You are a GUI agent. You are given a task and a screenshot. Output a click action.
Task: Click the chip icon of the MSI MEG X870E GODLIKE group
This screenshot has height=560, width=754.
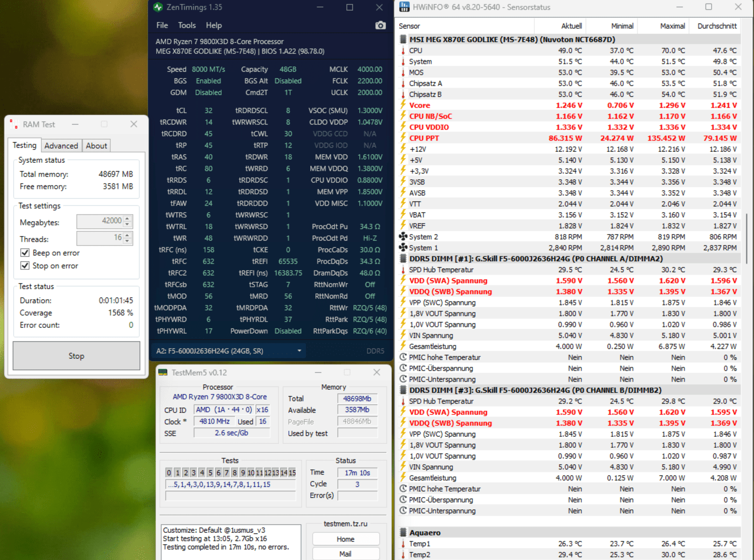click(403, 40)
